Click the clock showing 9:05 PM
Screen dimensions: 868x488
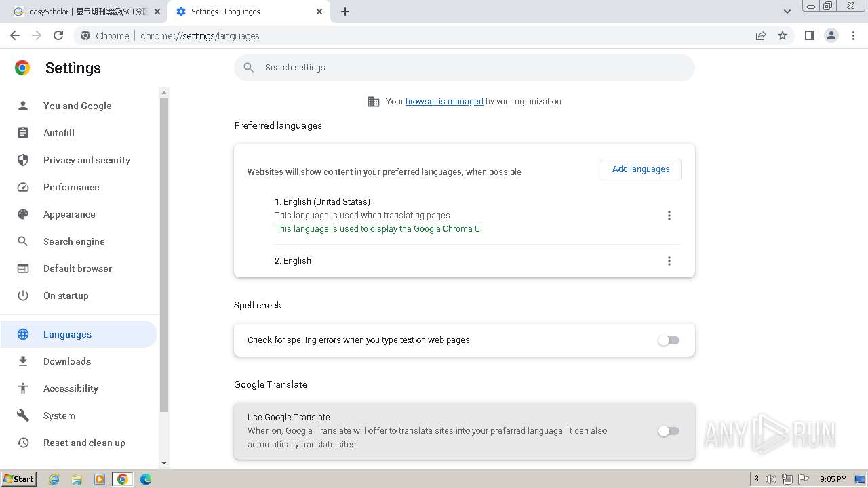point(833,479)
